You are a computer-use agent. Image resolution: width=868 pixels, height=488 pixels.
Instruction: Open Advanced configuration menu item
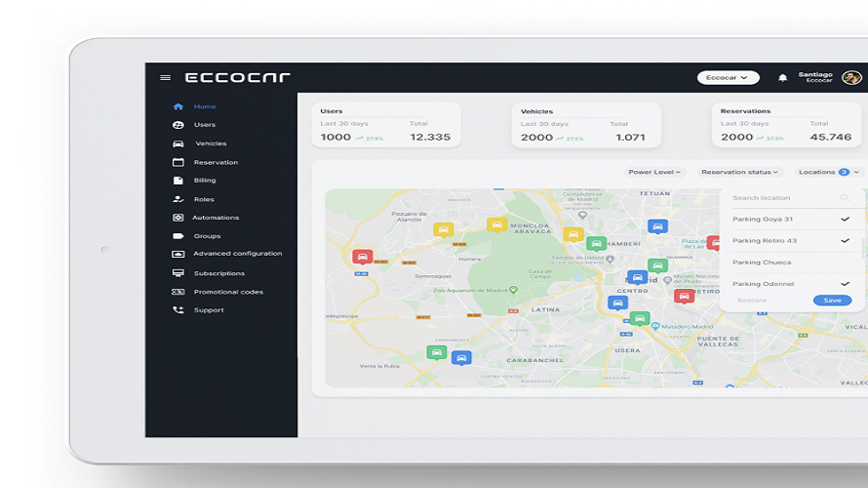(x=238, y=254)
